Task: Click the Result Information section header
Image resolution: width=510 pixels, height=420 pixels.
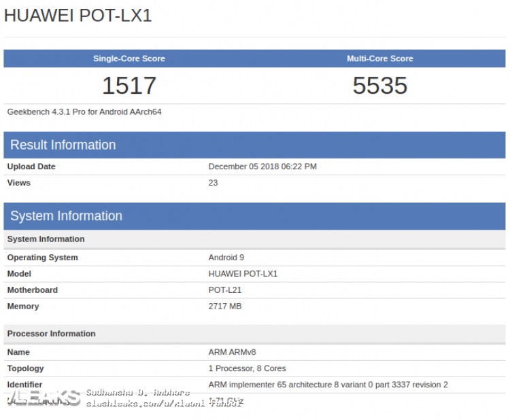Action: (63, 145)
